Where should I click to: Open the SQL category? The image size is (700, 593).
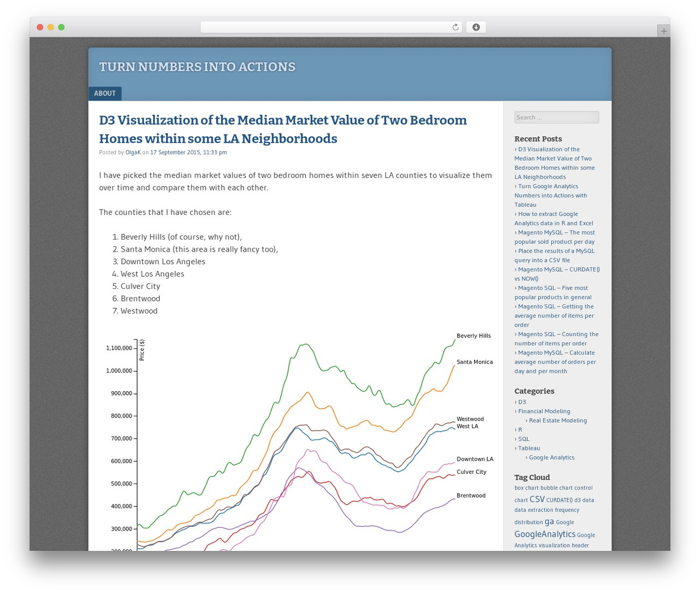524,439
